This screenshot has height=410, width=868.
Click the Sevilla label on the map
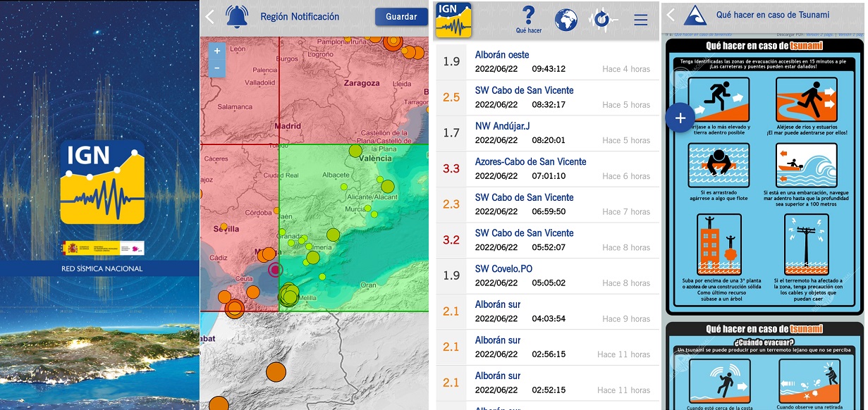[226, 229]
